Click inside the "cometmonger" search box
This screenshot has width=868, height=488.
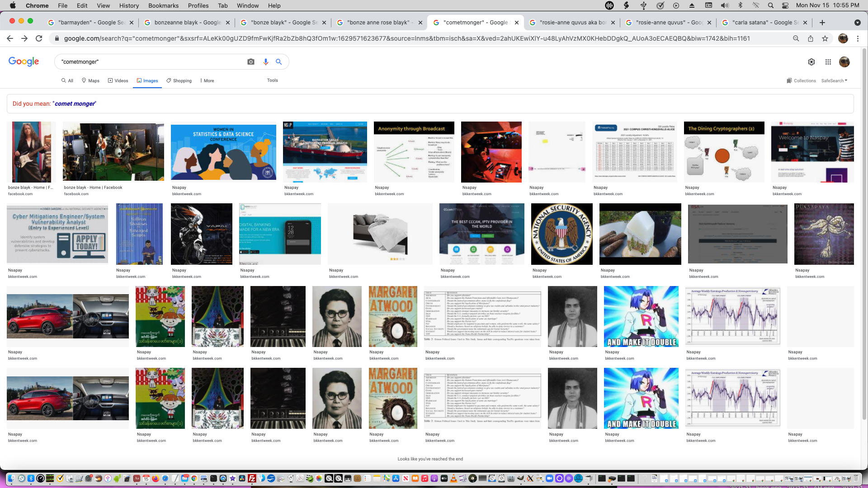point(151,62)
